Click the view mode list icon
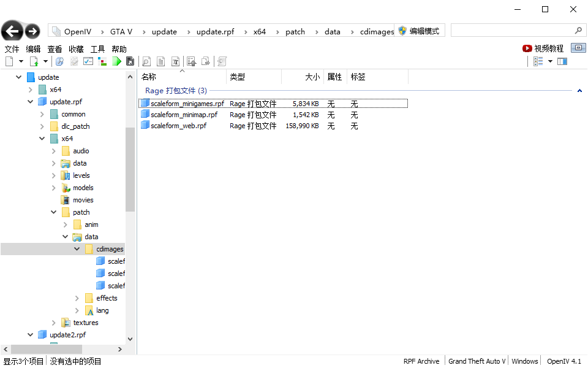The image size is (588, 368). (x=538, y=61)
